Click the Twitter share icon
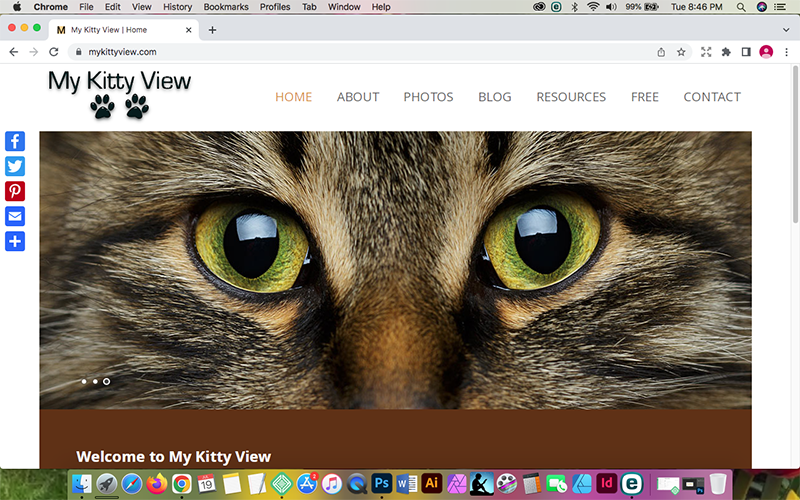This screenshot has width=800, height=500. [15, 166]
